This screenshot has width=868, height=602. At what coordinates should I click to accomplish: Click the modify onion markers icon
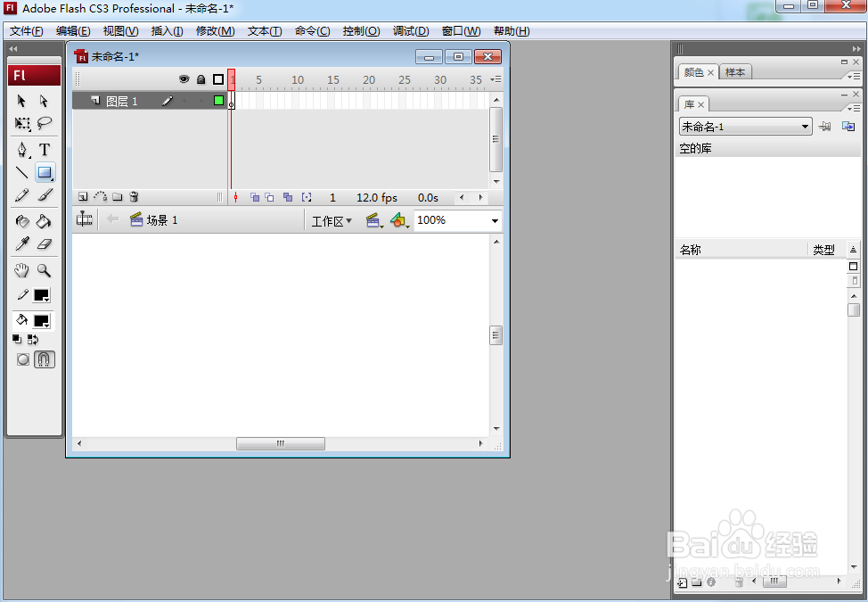pos(307,197)
